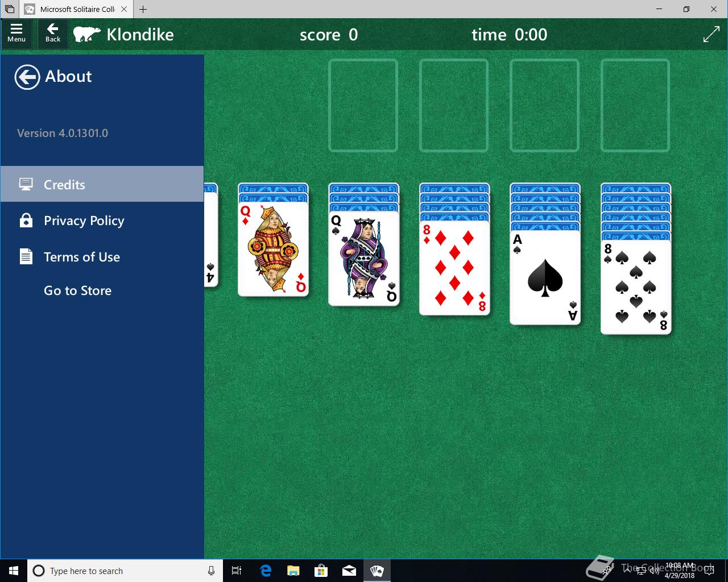
Task: Click Solitaire Collection icon in taskbar
Action: point(377,571)
